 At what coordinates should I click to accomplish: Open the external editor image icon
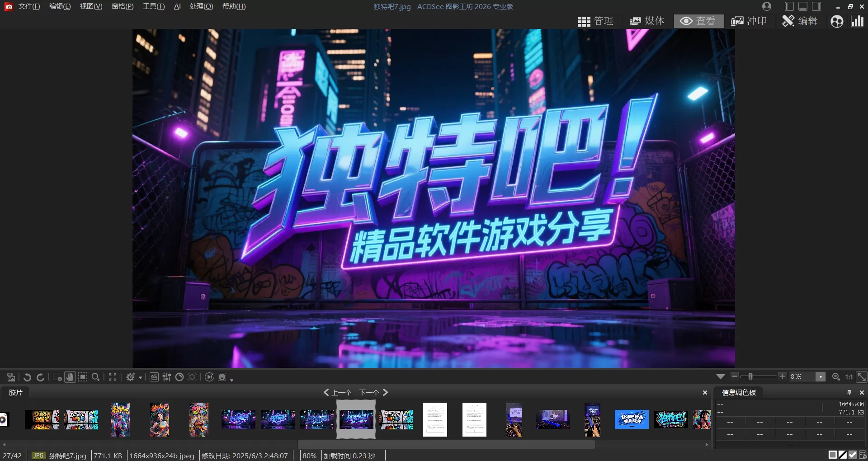coord(11,377)
